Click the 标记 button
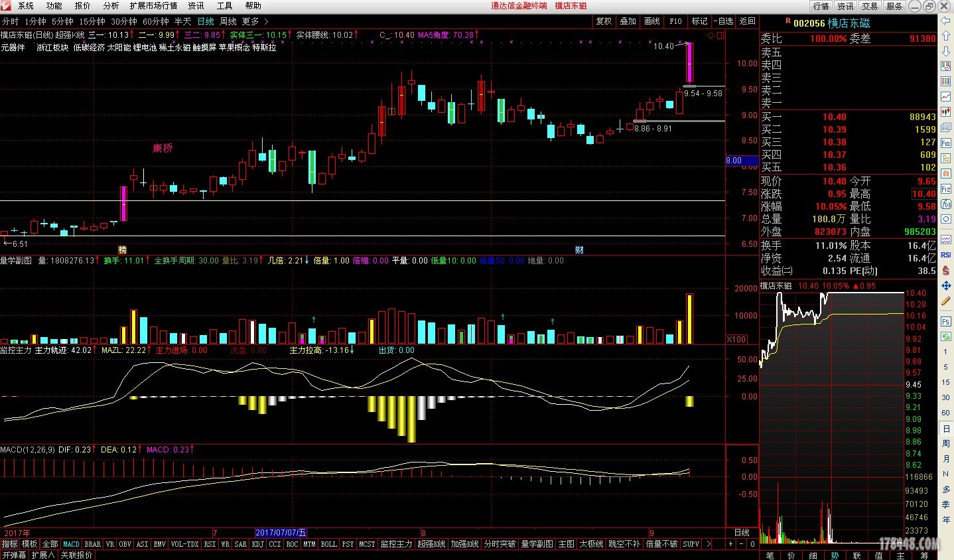Screen dimensions: 954x560 pyautogui.click(x=700, y=21)
